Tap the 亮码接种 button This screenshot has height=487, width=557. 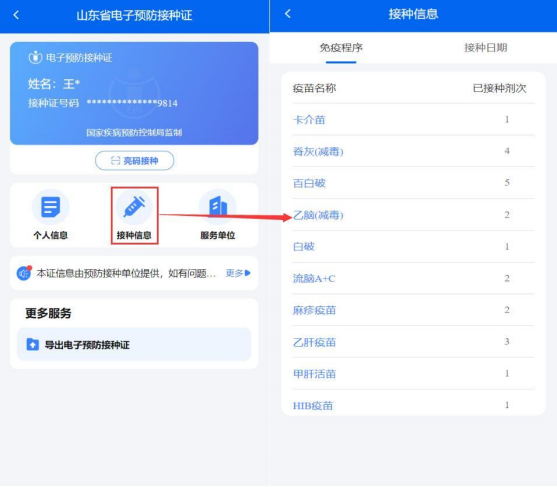pyautogui.click(x=135, y=161)
